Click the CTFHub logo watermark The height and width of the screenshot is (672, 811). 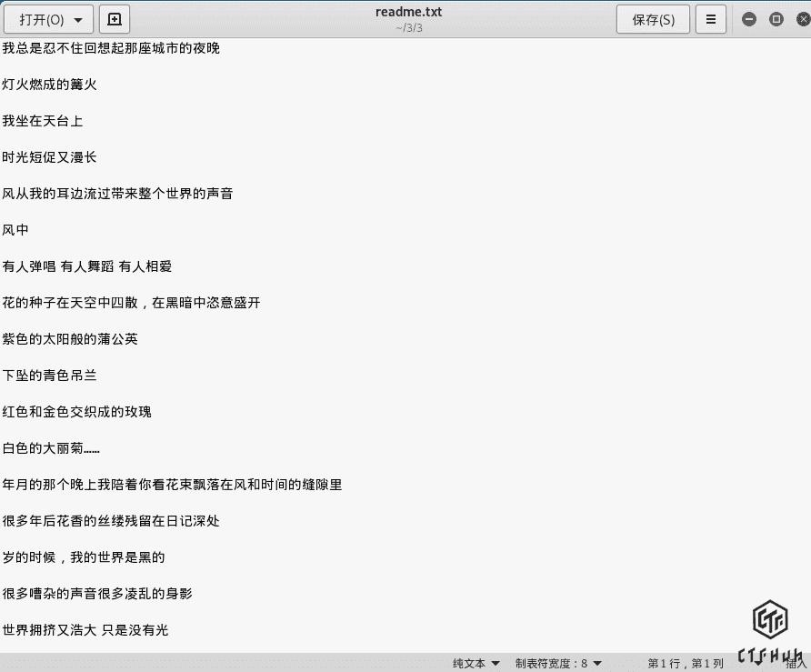pyautogui.click(x=770, y=633)
